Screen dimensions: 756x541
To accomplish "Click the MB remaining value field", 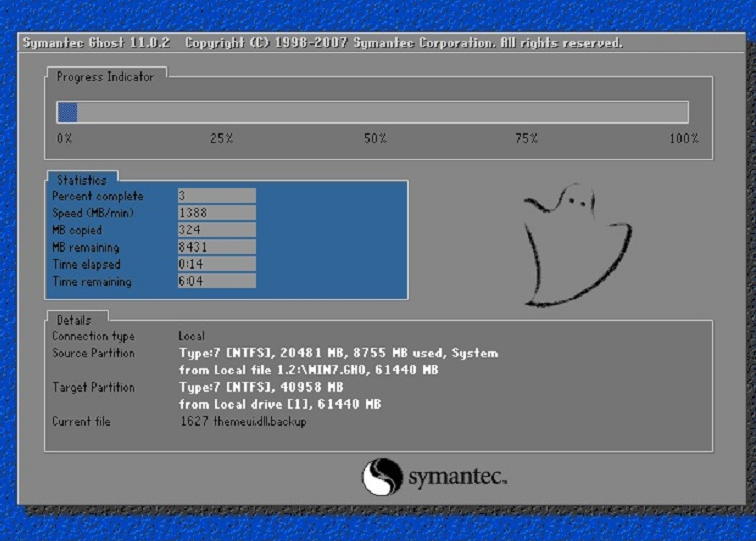I will pos(216,247).
